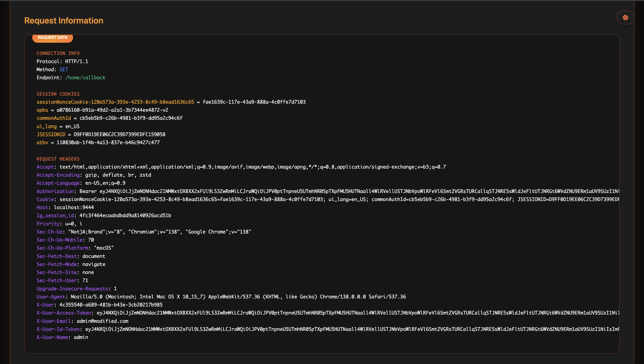Click the navigate value
Viewport: 644px width, 364px height.
[x=94, y=264]
